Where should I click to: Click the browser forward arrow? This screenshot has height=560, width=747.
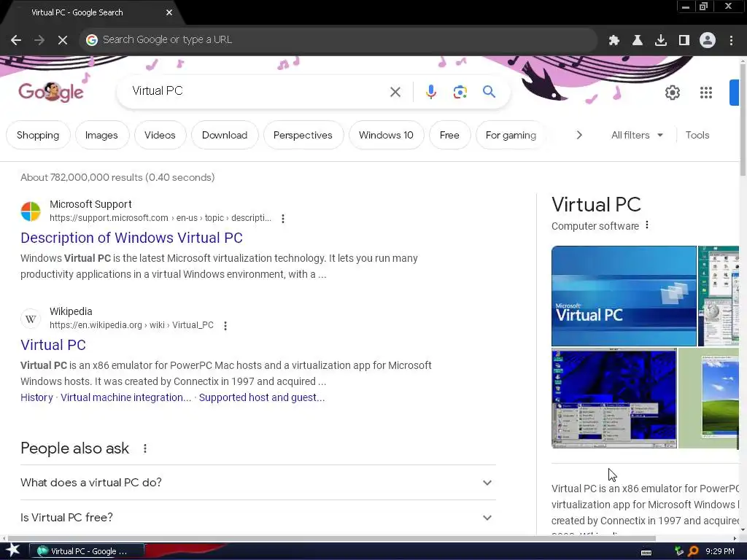click(x=39, y=40)
